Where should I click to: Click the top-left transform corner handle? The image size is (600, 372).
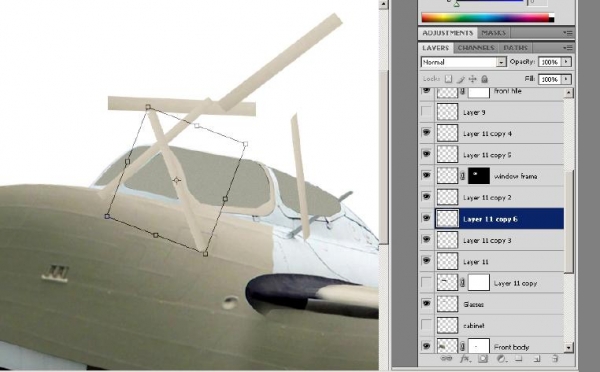pyautogui.click(x=148, y=107)
